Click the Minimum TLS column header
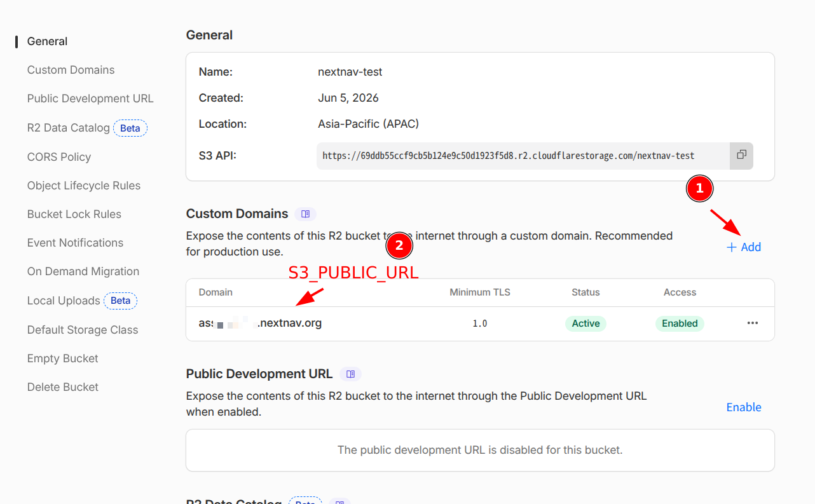 coord(480,292)
